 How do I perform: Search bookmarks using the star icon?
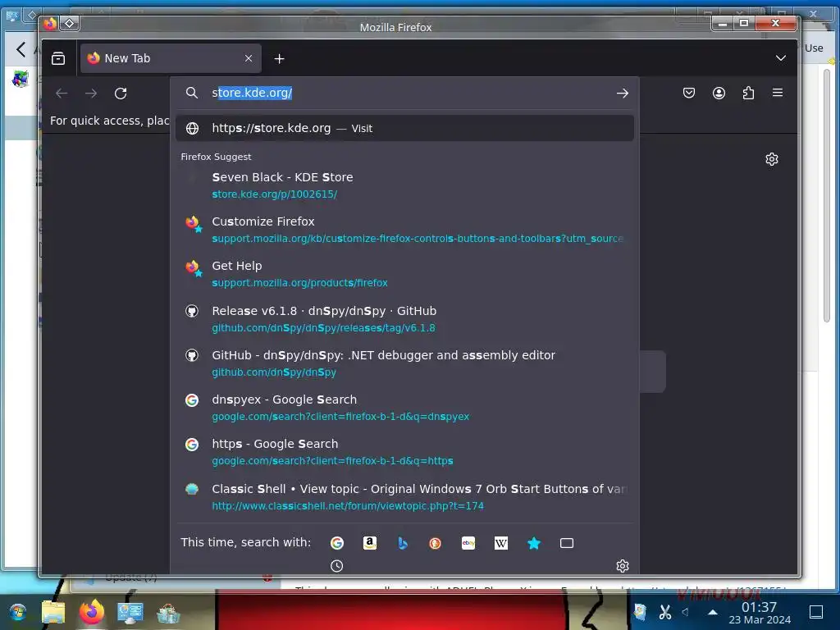tap(533, 543)
